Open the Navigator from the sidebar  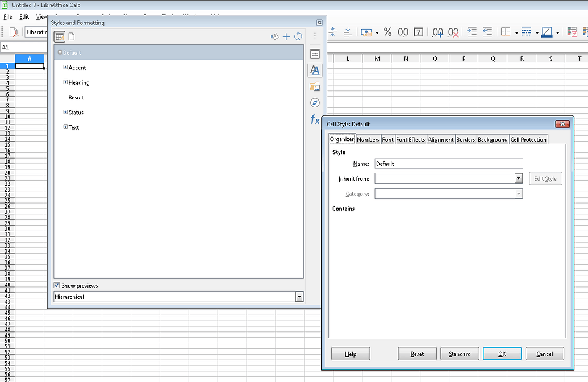pyautogui.click(x=315, y=103)
